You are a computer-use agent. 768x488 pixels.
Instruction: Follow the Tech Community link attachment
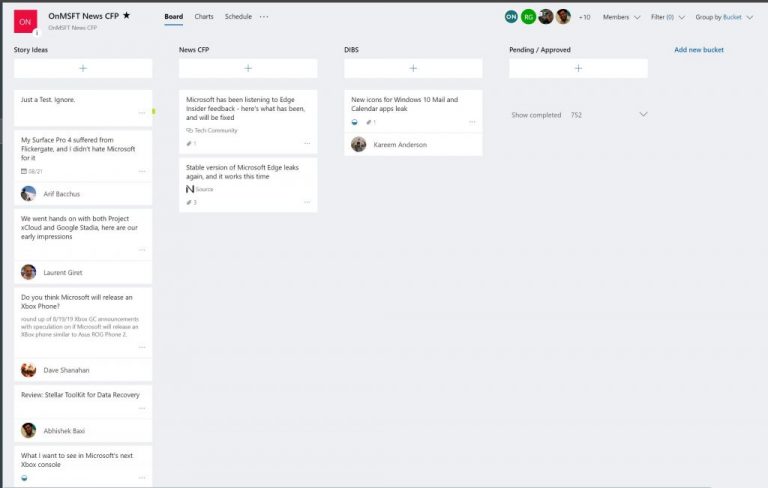tap(212, 130)
